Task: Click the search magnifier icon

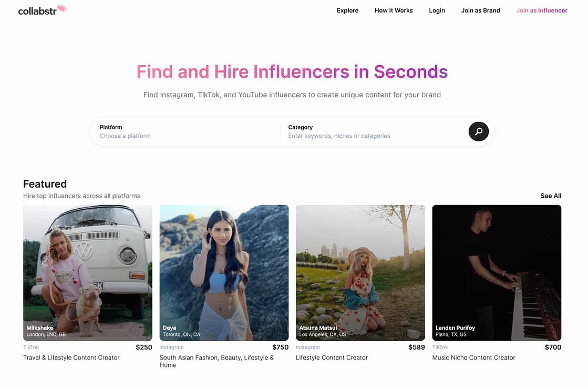Action: pyautogui.click(x=478, y=131)
